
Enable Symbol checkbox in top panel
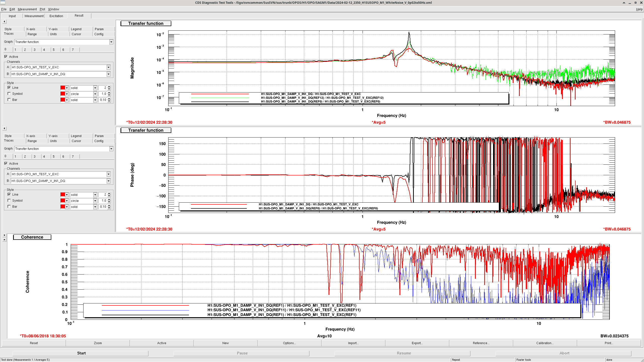tap(9, 94)
